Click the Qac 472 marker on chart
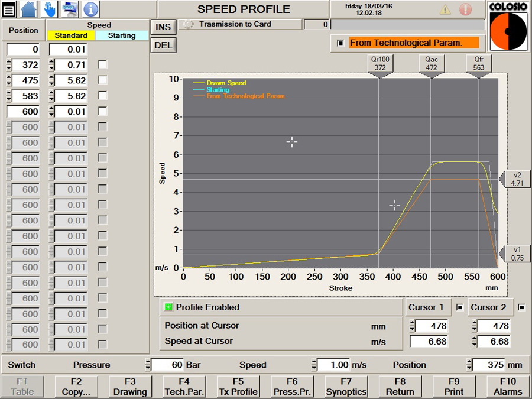 pyautogui.click(x=432, y=63)
